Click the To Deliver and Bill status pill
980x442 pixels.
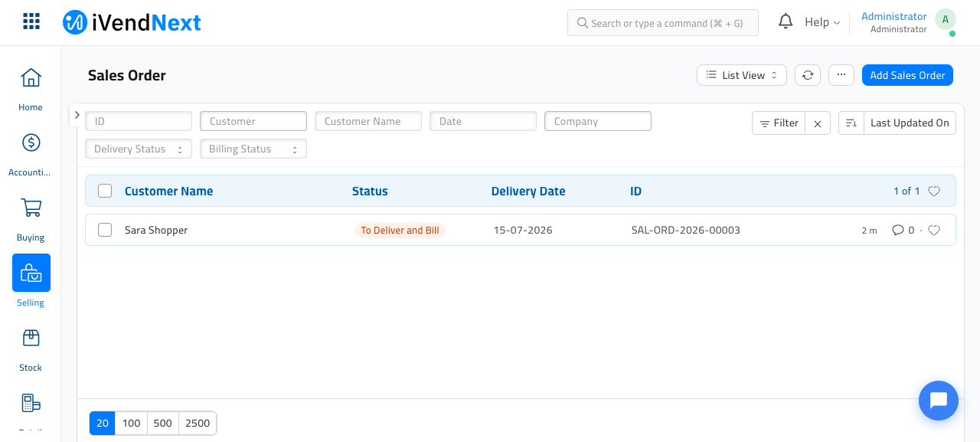click(x=400, y=230)
